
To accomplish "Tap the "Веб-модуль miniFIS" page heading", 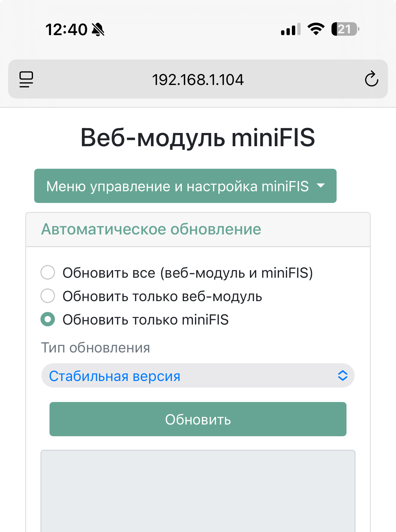I will pos(198,138).
